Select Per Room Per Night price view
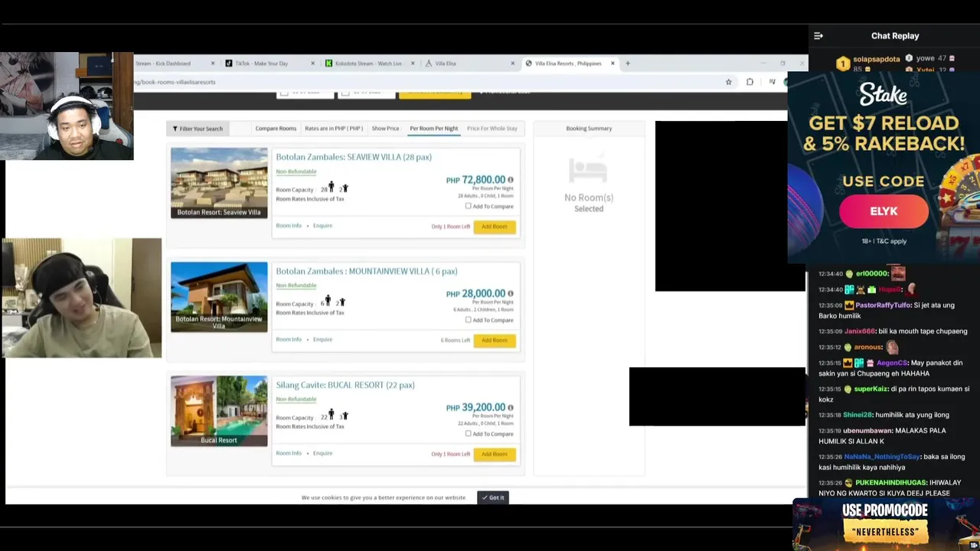980x551 pixels. [433, 129]
